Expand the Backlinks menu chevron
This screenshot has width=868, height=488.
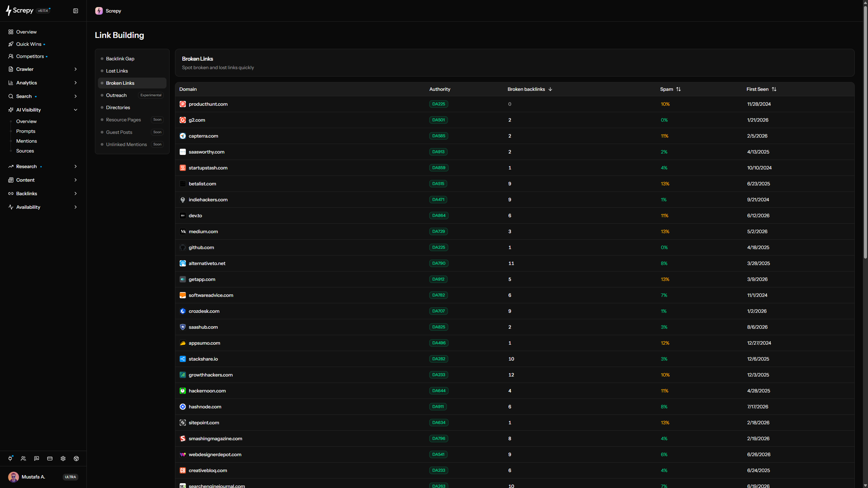[x=76, y=194]
